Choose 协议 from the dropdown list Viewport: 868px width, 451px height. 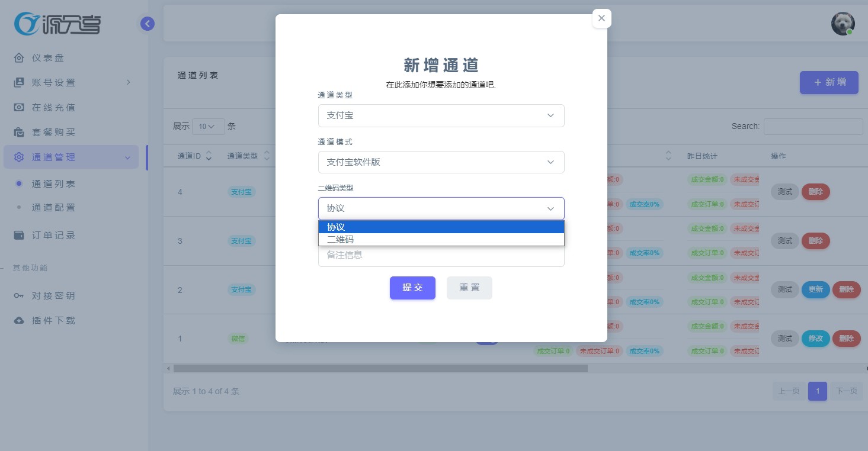[x=441, y=227]
